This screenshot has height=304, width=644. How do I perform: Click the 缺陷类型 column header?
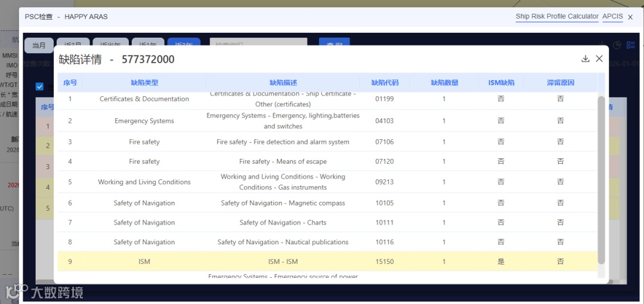pyautogui.click(x=144, y=83)
